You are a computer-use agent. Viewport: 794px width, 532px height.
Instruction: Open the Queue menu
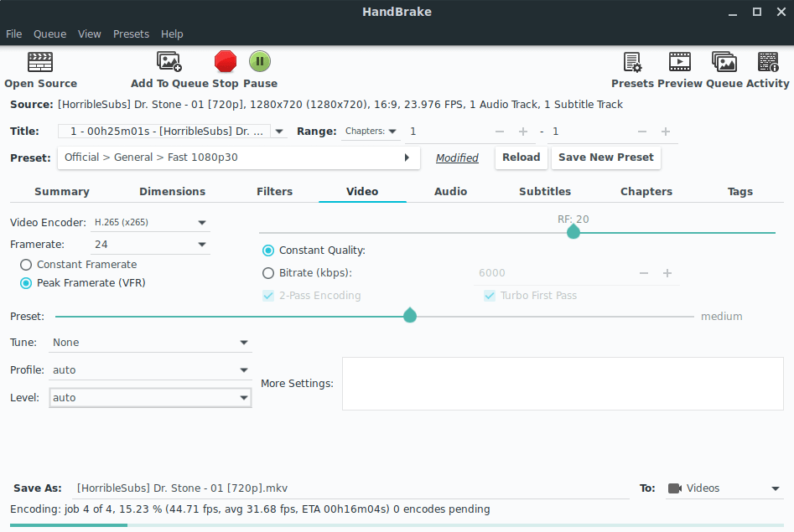coord(49,34)
